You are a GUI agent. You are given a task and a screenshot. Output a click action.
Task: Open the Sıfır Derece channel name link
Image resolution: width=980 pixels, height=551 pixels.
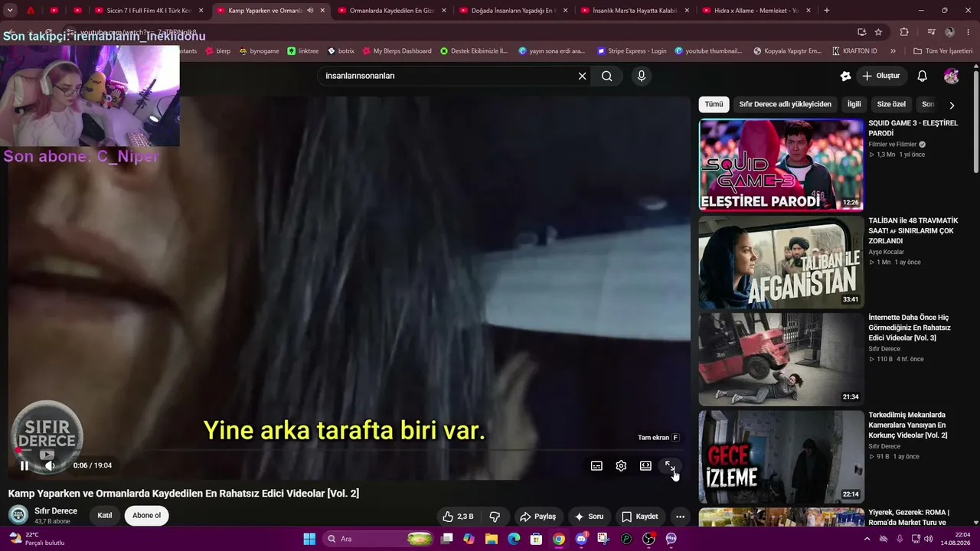pos(56,511)
